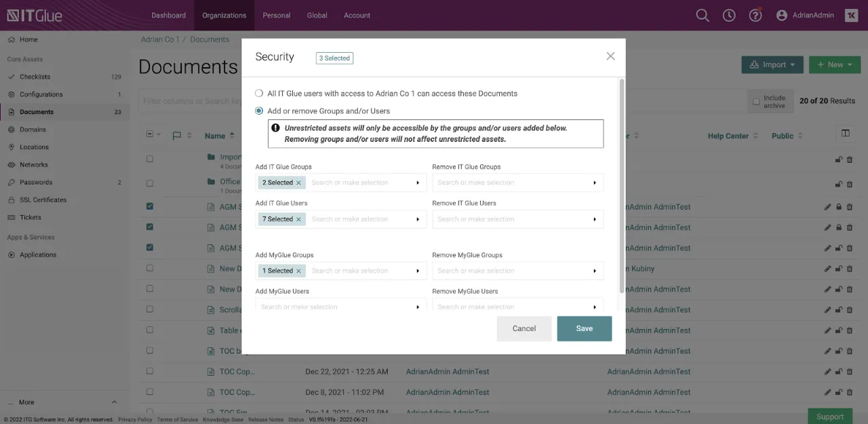868x424 pixels.
Task: Toggle the Include archive checkbox
Action: click(x=756, y=102)
